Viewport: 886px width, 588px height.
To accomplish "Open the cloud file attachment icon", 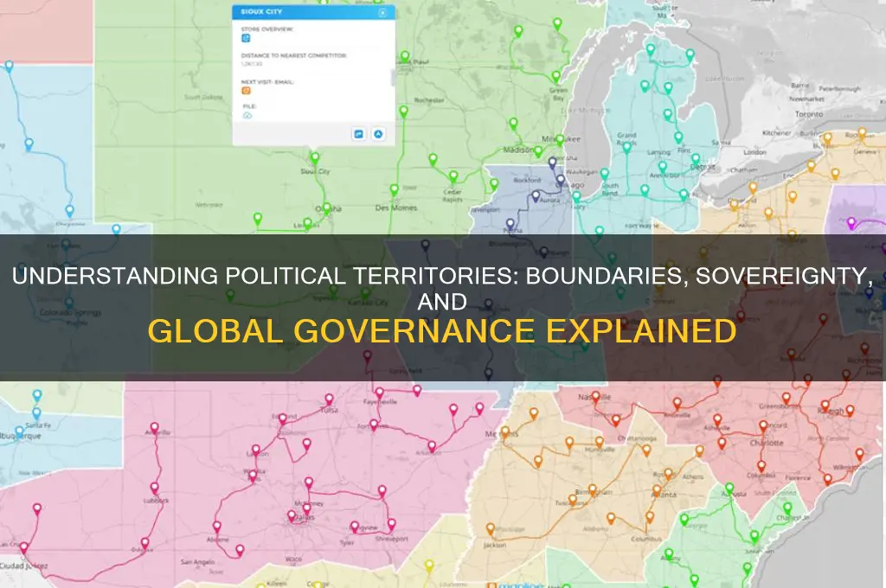I will [247, 115].
